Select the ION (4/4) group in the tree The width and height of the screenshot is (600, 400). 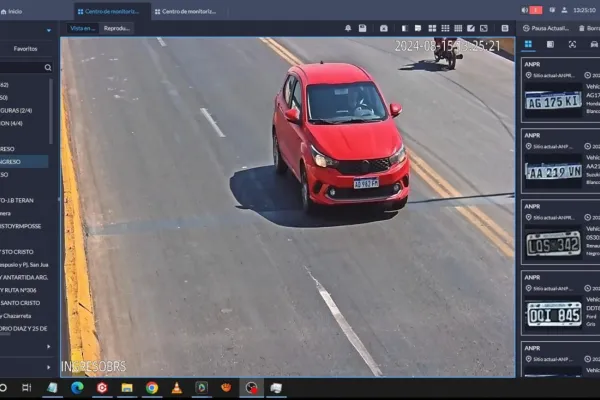click(11, 123)
